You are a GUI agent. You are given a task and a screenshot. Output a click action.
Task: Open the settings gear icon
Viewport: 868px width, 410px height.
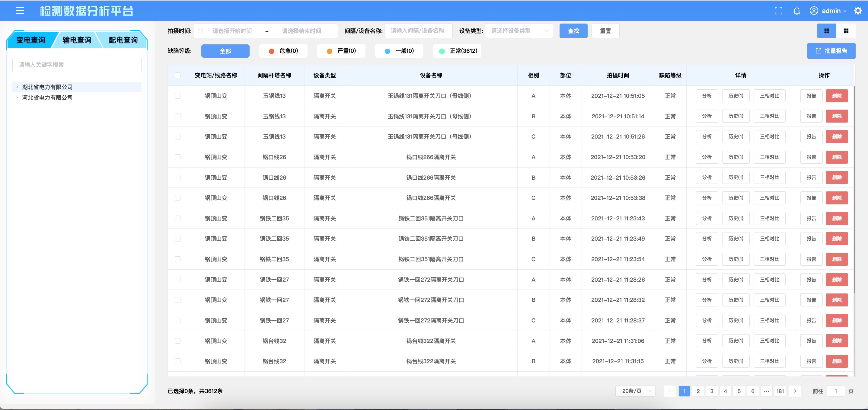(858, 11)
